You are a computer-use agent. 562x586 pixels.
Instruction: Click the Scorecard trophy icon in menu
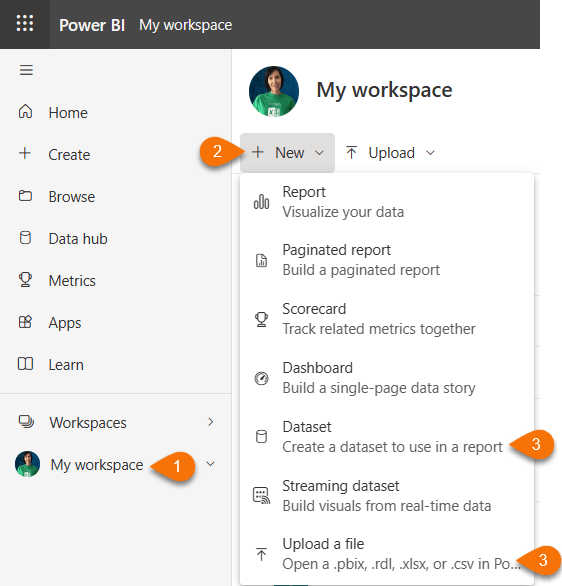262,319
